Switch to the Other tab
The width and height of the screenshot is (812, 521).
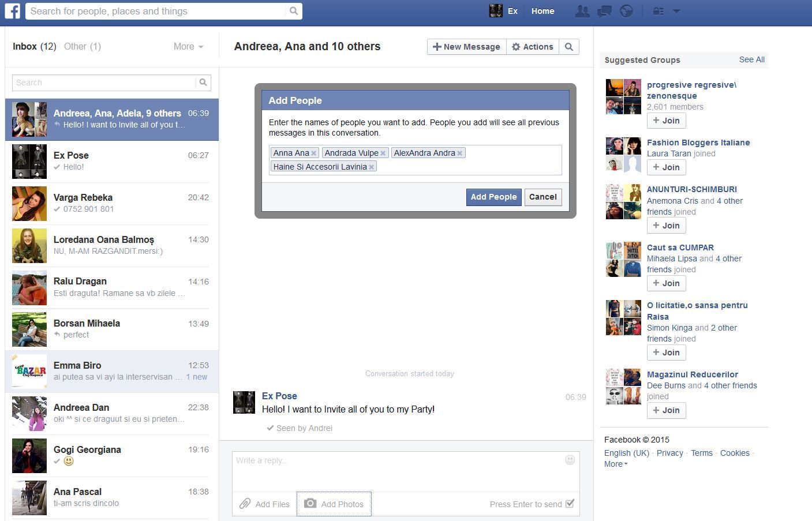(82, 47)
